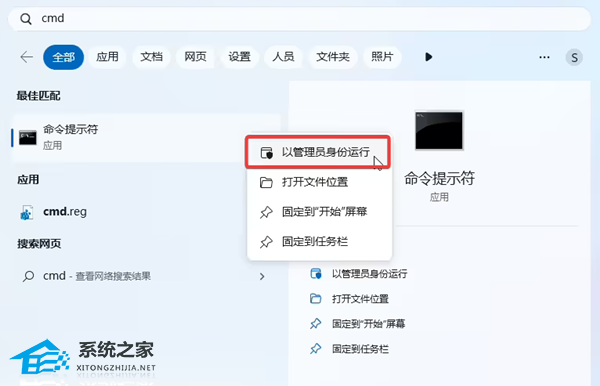Click the large Command Prompt preview thumbnail
This screenshot has height=386, width=600.
(439, 130)
